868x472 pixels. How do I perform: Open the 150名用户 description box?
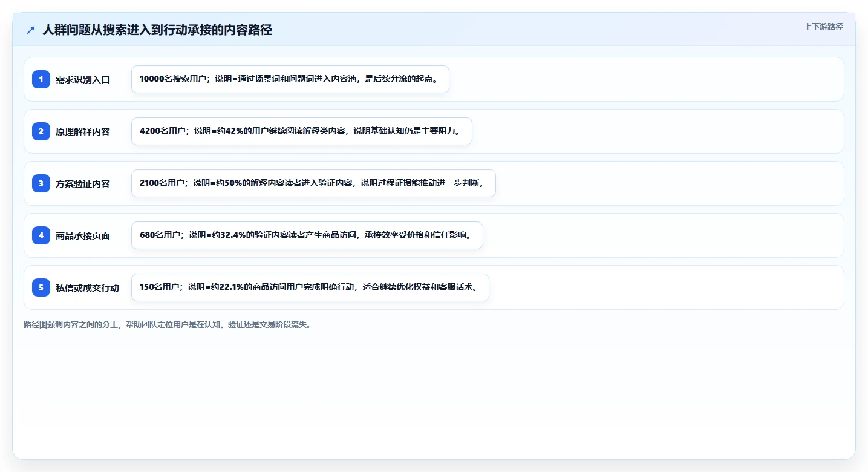(310, 287)
